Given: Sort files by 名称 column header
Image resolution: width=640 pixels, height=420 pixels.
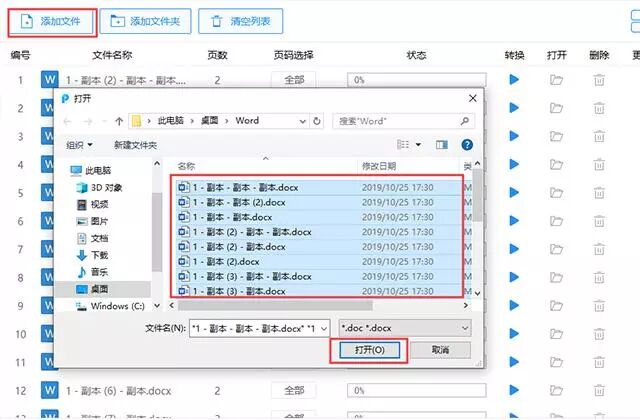Looking at the screenshot, I should pyautogui.click(x=187, y=166).
